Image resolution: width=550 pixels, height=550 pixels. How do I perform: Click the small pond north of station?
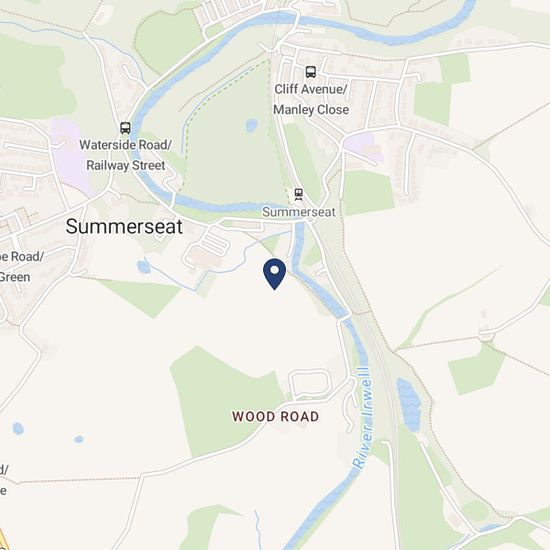tap(251, 125)
